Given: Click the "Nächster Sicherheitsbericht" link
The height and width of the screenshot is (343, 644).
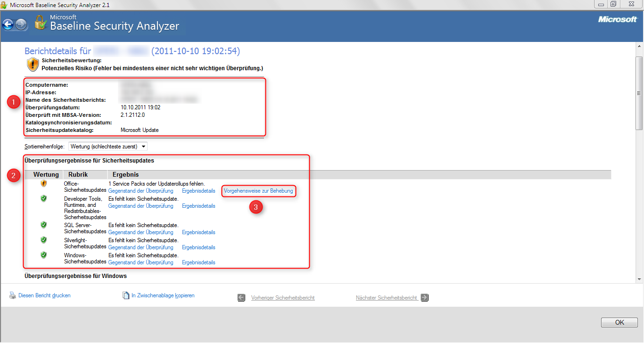Looking at the screenshot, I should point(387,297).
